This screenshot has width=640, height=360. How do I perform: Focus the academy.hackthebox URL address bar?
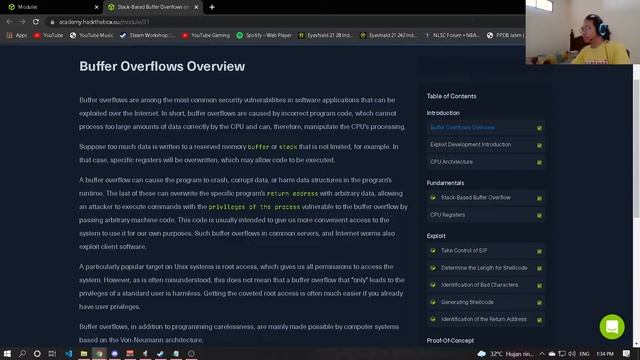coord(104,22)
